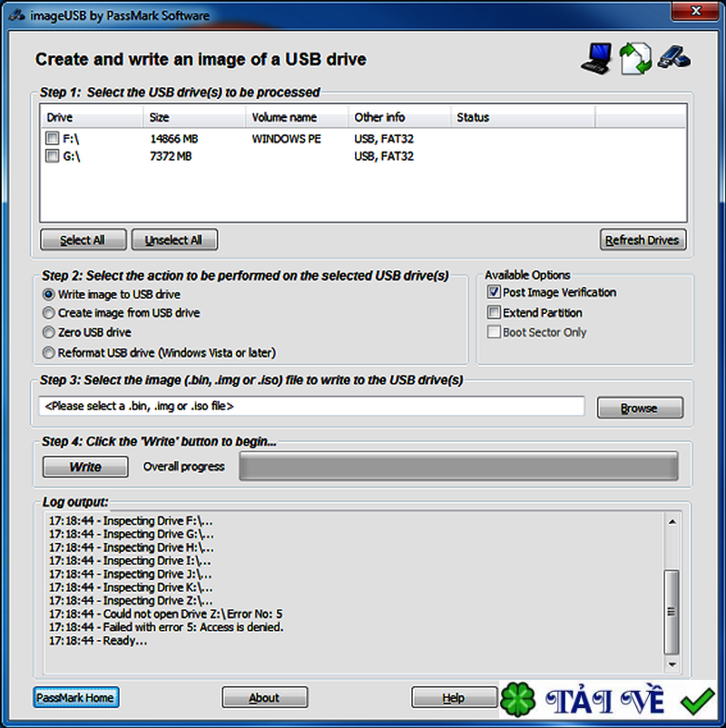Click the Overall progress bar

coord(458,467)
